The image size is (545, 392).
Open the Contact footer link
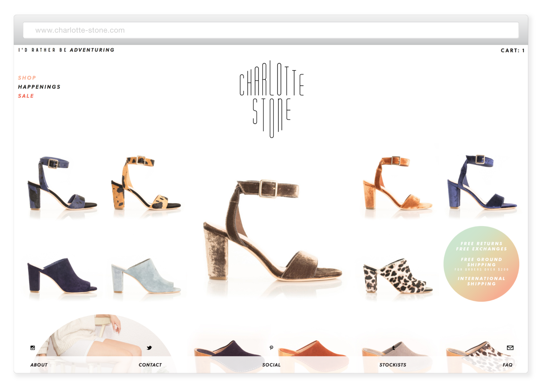(x=150, y=365)
